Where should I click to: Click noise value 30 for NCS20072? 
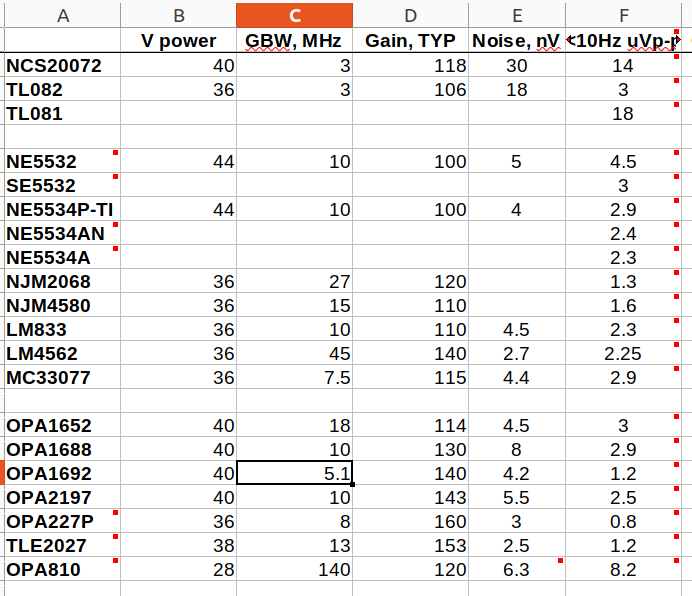coord(517,65)
